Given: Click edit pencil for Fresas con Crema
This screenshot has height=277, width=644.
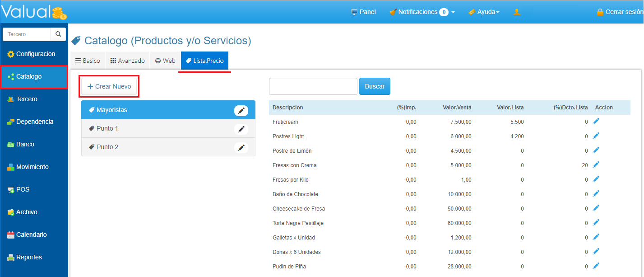Looking at the screenshot, I should [x=596, y=165].
